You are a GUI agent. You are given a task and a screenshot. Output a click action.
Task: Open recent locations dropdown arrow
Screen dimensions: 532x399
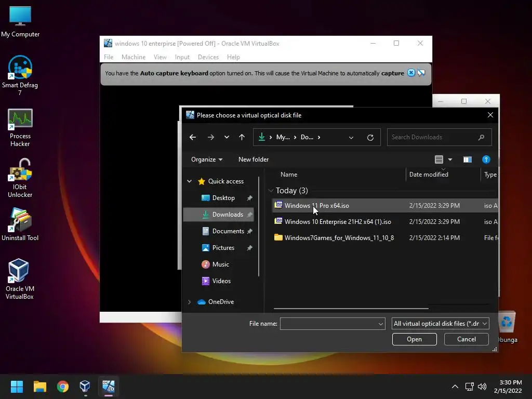point(227,137)
